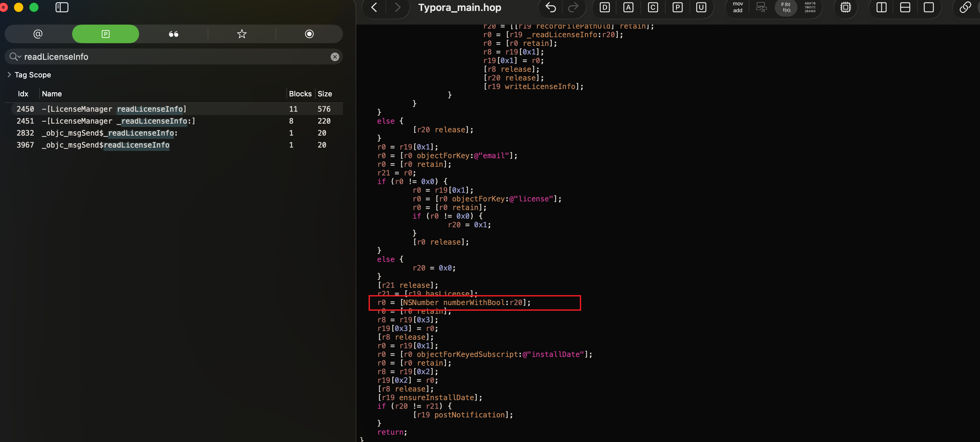Switch to control flow graph view

761,7
